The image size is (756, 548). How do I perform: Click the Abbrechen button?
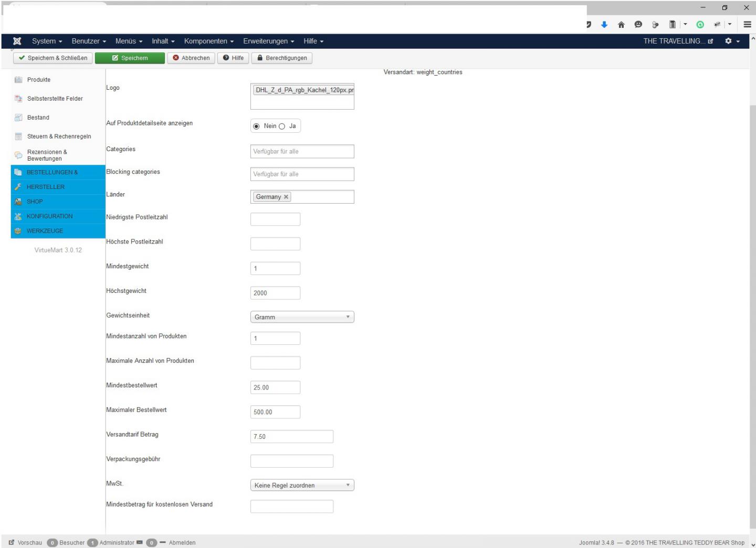coord(191,58)
